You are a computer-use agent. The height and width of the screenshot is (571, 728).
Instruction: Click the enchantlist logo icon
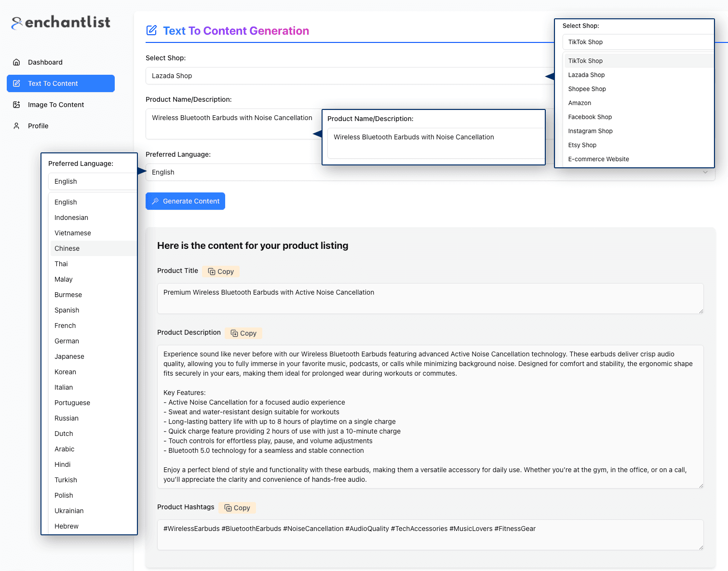(x=16, y=22)
